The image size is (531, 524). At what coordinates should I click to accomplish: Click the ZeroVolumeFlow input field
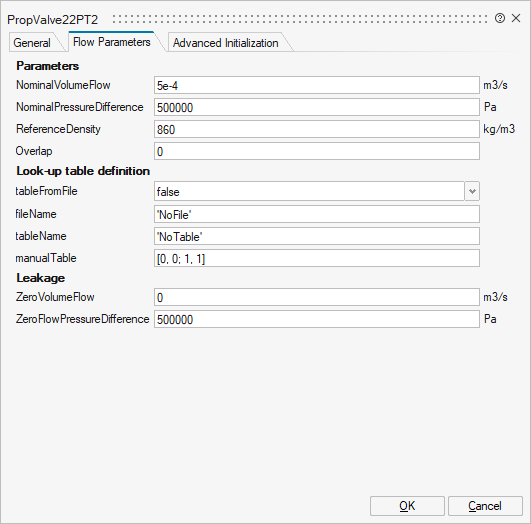point(317,297)
